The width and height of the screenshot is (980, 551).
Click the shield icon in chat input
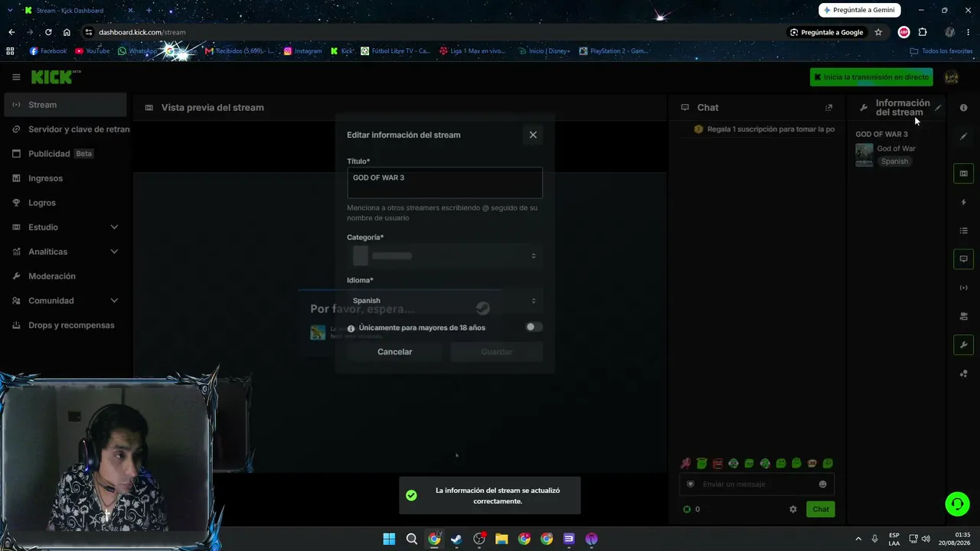tap(690, 484)
